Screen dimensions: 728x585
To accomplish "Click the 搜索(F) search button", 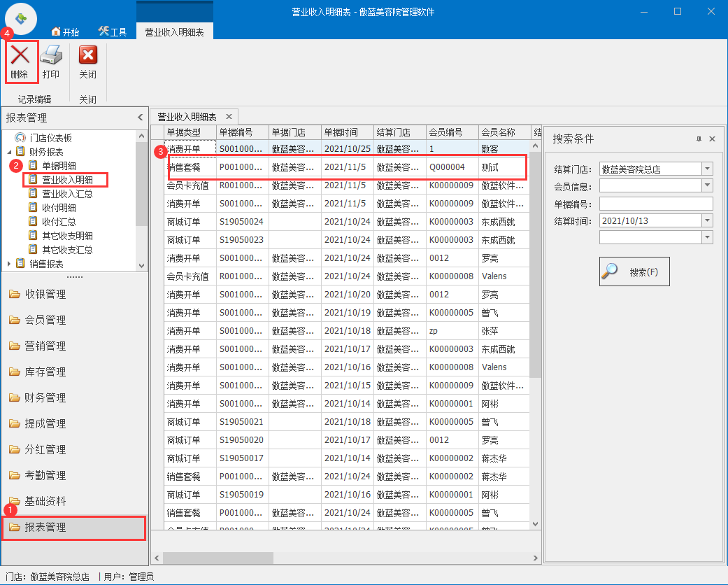I will coord(634,272).
